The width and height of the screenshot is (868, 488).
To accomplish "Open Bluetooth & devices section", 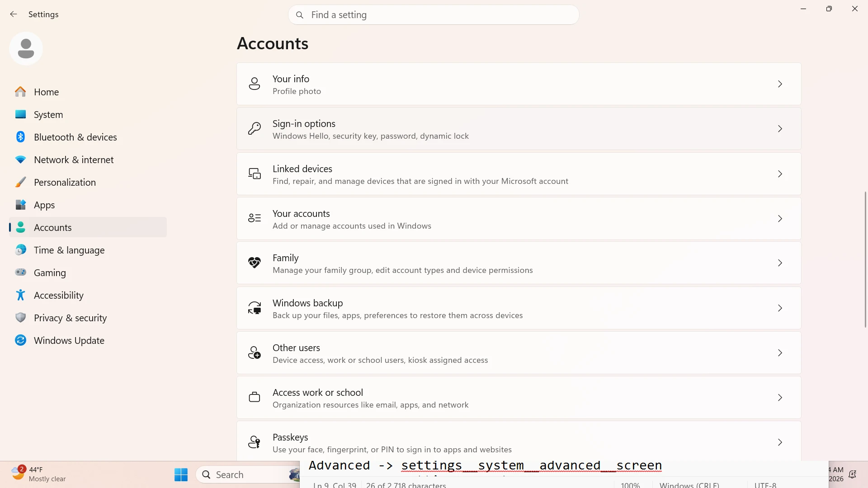I will coord(88,137).
